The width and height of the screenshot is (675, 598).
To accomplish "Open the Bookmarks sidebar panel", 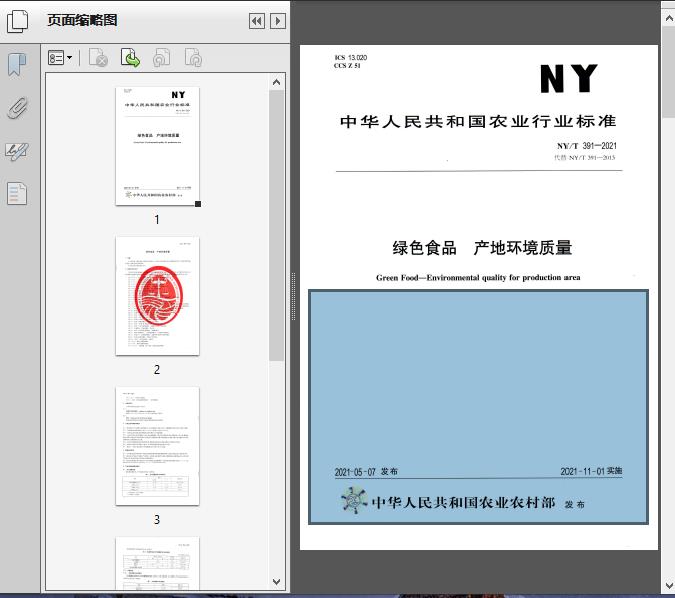I will (x=17, y=65).
